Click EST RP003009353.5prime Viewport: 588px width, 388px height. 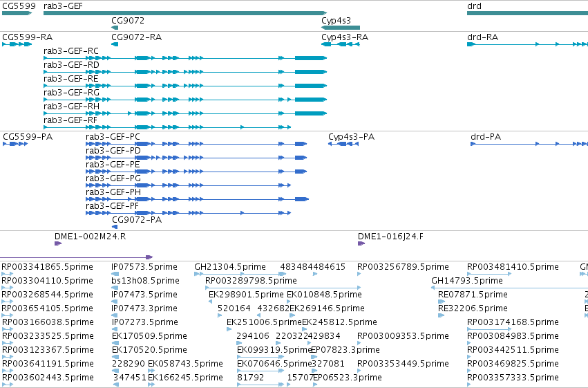pyautogui.click(x=403, y=336)
